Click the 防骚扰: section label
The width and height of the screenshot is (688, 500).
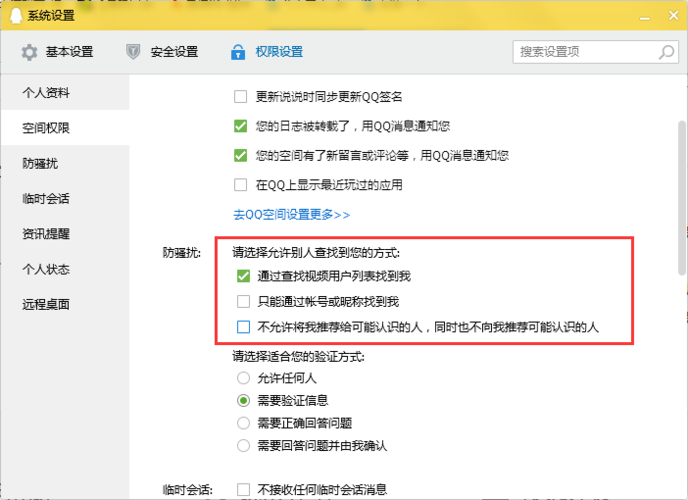182,253
